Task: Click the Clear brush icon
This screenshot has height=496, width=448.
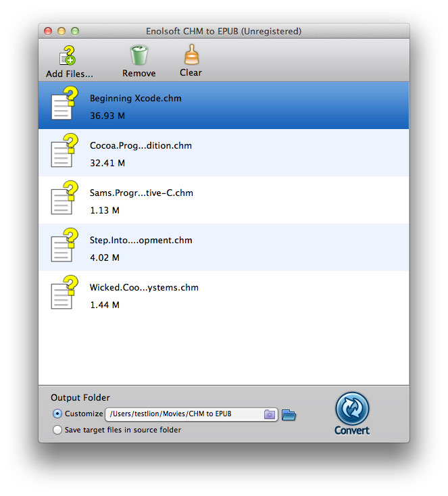Action: pyautogui.click(x=191, y=55)
